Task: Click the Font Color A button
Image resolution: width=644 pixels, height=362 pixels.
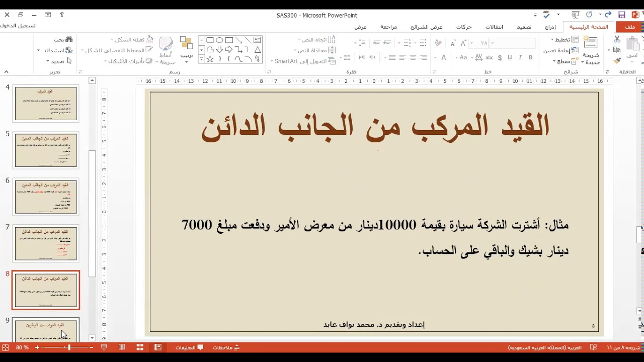Action: 444,58
